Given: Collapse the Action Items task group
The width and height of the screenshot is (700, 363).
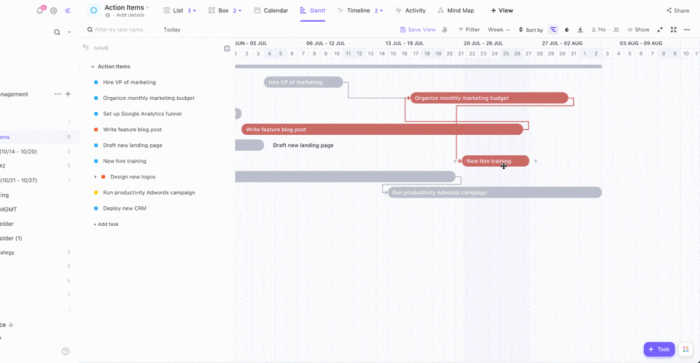Looking at the screenshot, I should (x=92, y=67).
